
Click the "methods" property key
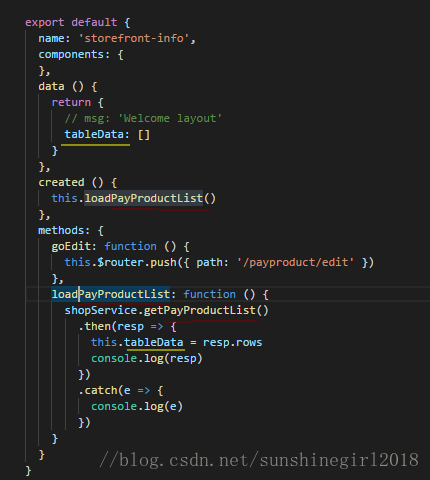[61, 231]
